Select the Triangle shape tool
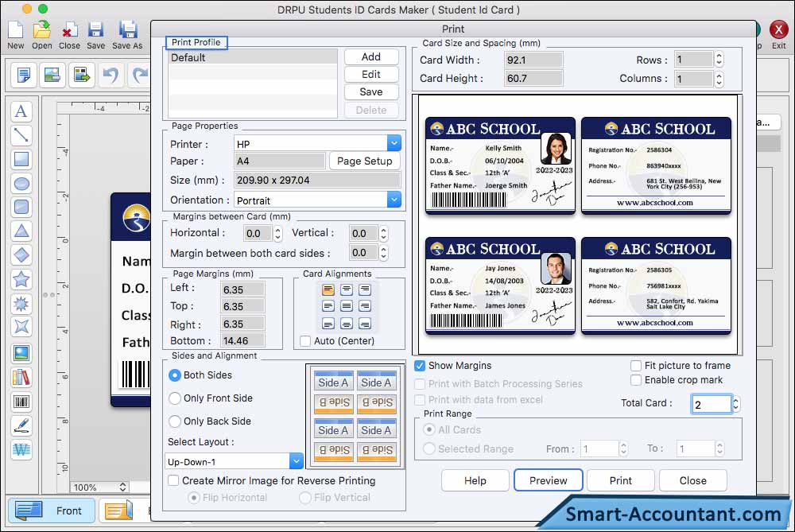This screenshot has height=532, width=795. tap(21, 231)
